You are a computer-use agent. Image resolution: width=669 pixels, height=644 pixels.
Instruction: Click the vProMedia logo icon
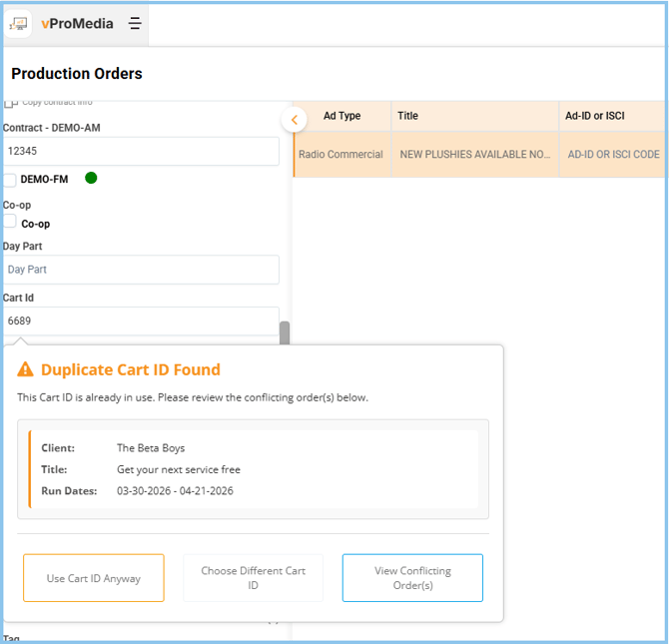coord(20,24)
